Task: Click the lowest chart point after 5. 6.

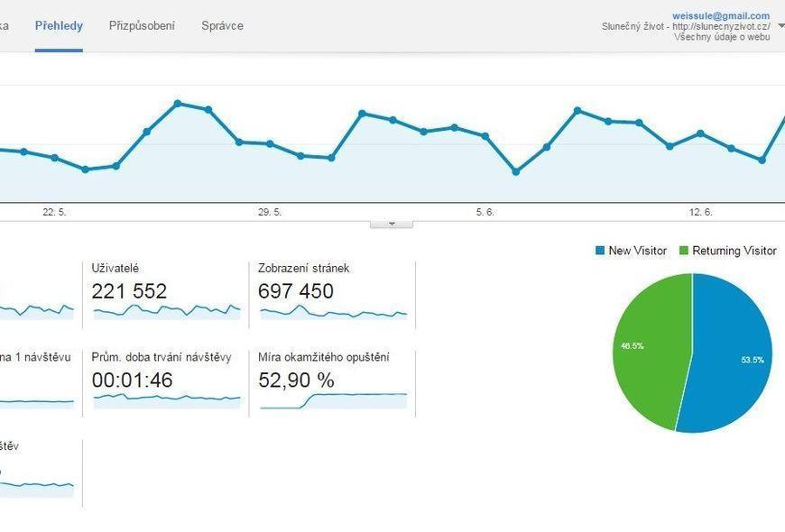Action: tap(515, 171)
